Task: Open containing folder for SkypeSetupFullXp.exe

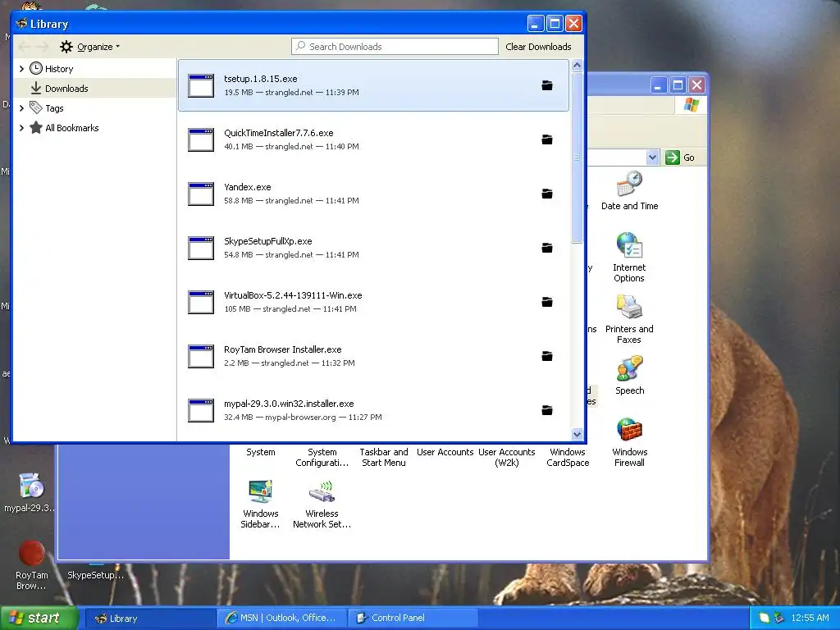Action: [547, 248]
